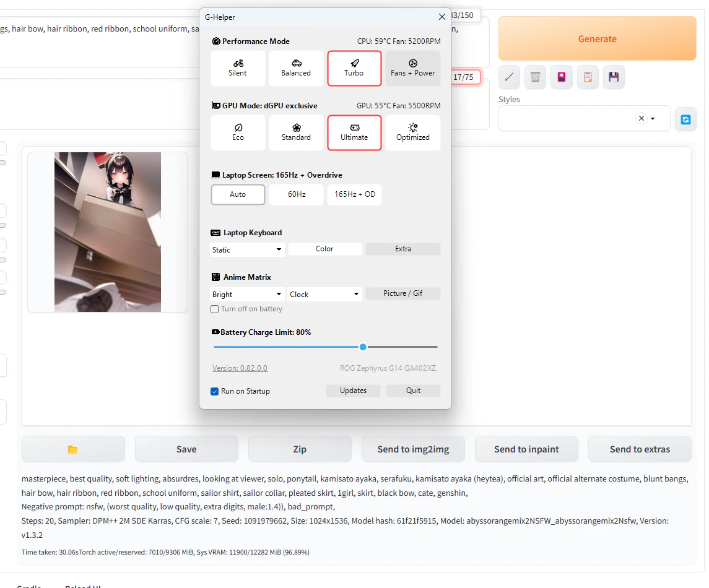Set laptop screen to 60Hz
Image resolution: width=709 pixels, height=588 pixels.
pos(296,194)
